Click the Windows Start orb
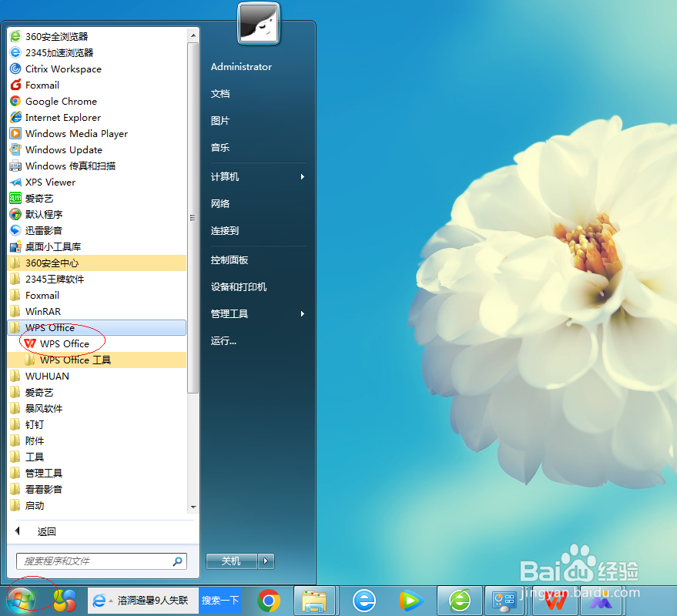Viewport: 677px width, 616px height. (21, 600)
